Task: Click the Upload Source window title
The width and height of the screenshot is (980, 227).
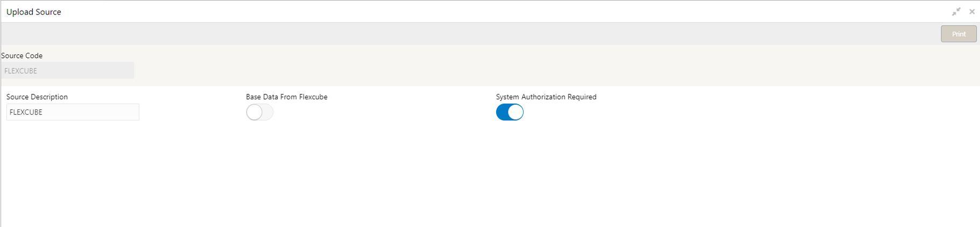Action: coord(34,12)
